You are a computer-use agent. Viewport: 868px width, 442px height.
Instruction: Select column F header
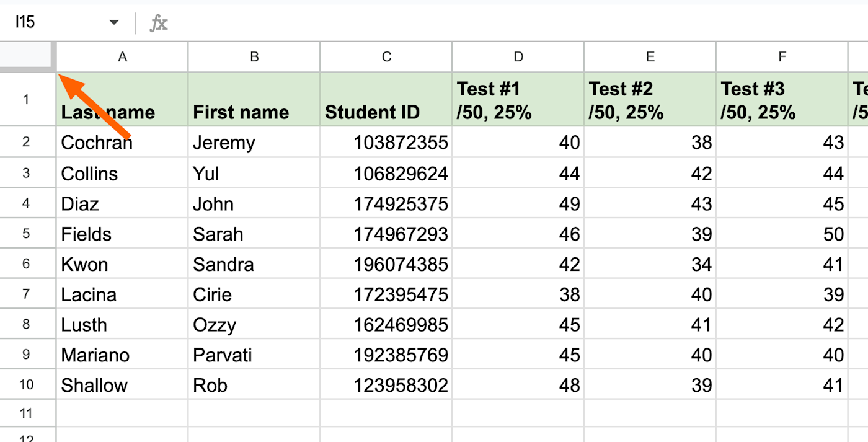pos(782,57)
